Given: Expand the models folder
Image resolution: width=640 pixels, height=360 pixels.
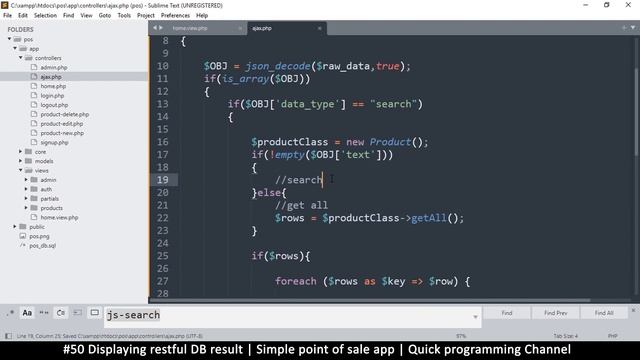Looking at the screenshot, I should click(21, 161).
